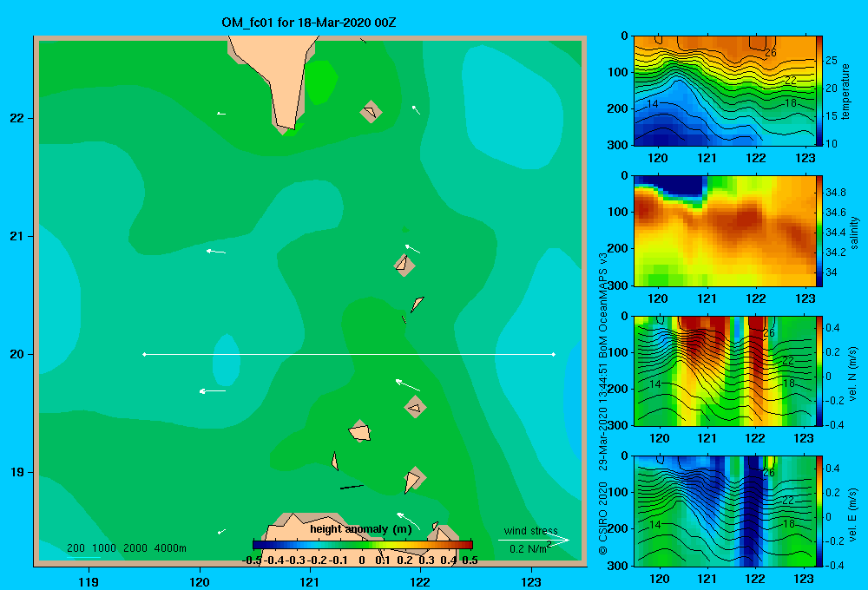Click the 0.5 label on height anomaly bar
The width and height of the screenshot is (868, 590).
(x=470, y=560)
